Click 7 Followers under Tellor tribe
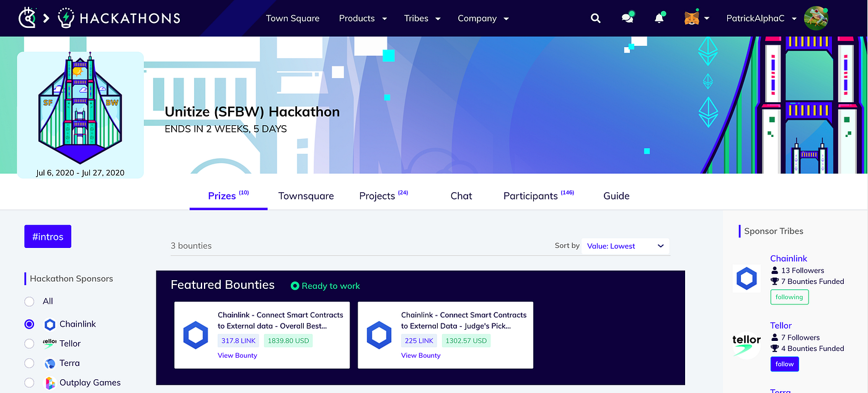868x393 pixels. tap(795, 338)
